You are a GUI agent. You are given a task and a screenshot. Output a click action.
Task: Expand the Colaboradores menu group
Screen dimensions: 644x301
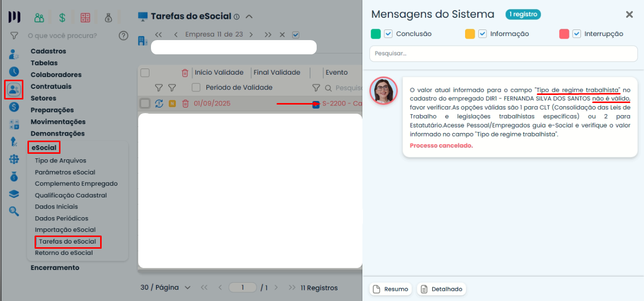(56, 75)
